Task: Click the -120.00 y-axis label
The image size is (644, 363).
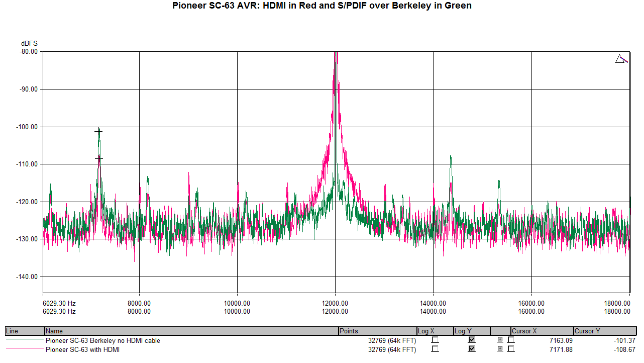Action: point(27,202)
